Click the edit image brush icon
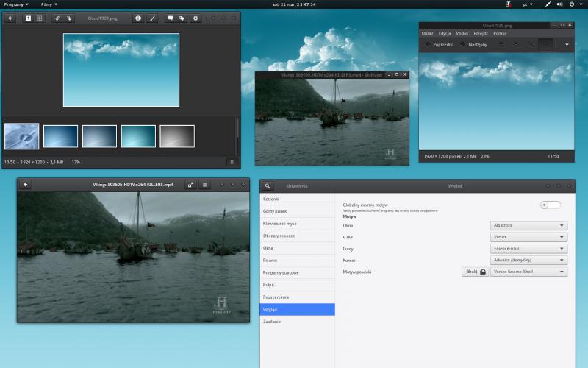Image resolution: width=588 pixels, height=368 pixels. pyautogui.click(x=153, y=18)
